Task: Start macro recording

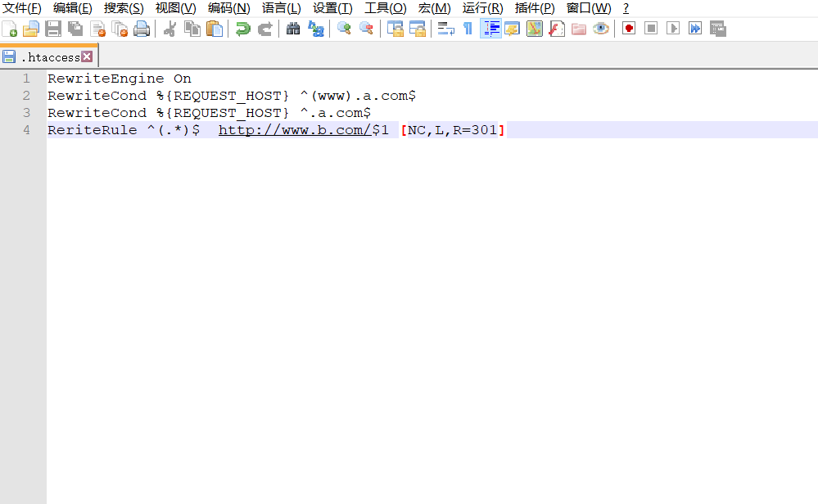Action: (629, 29)
